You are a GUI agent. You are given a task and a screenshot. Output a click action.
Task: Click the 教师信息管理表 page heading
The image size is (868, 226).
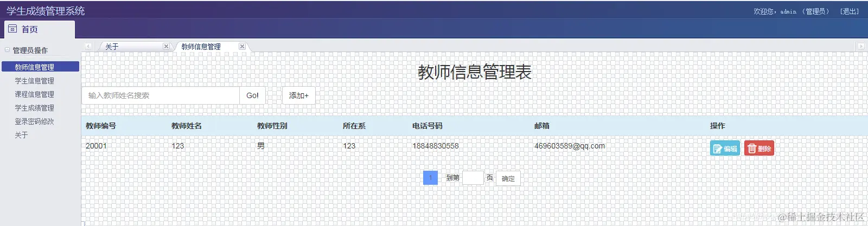[x=475, y=72]
